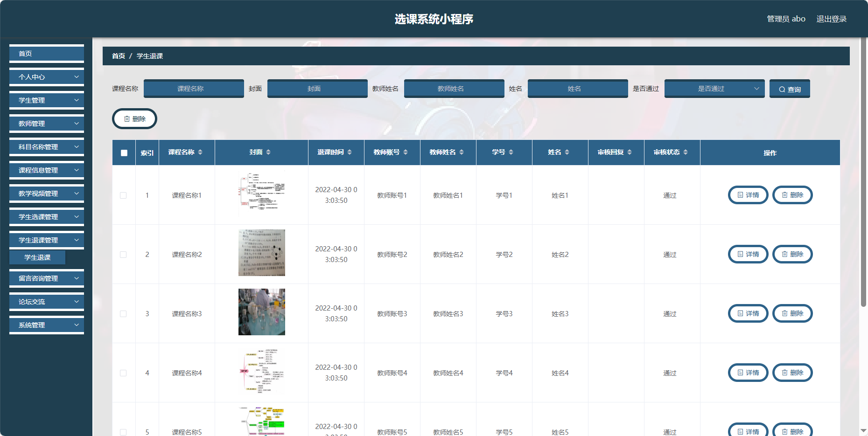
Task: Expand the 个人中心 sidebar menu
Action: pos(47,77)
